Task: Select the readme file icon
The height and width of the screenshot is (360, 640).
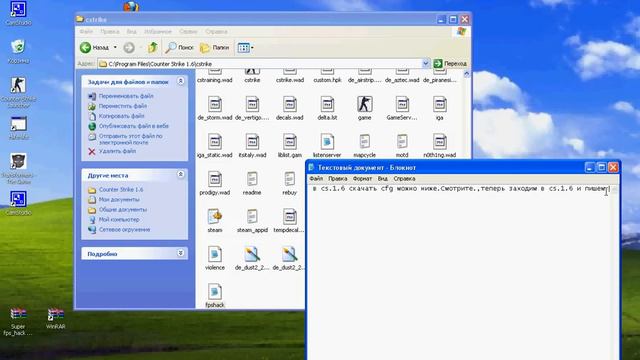Action: 252,180
